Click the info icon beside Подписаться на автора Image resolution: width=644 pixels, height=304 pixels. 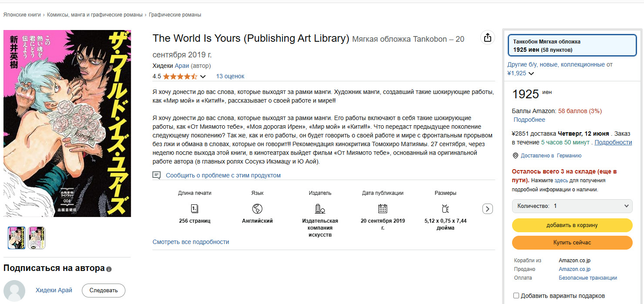[x=109, y=269]
